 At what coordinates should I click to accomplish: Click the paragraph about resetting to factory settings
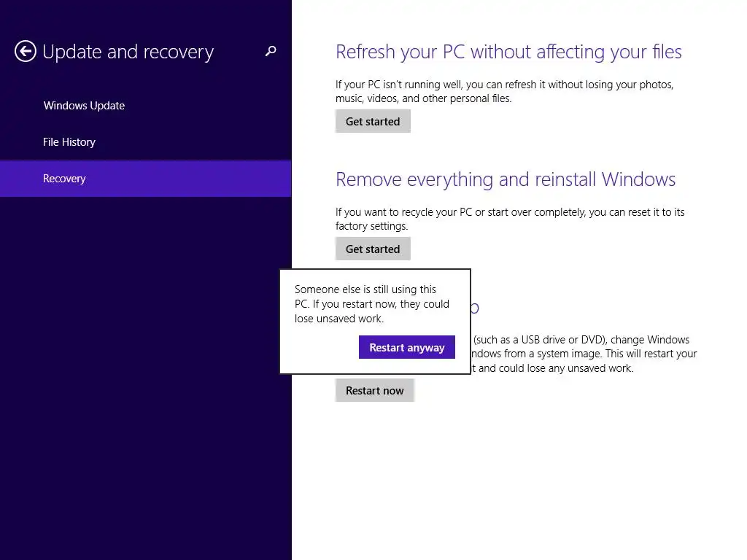click(510, 219)
